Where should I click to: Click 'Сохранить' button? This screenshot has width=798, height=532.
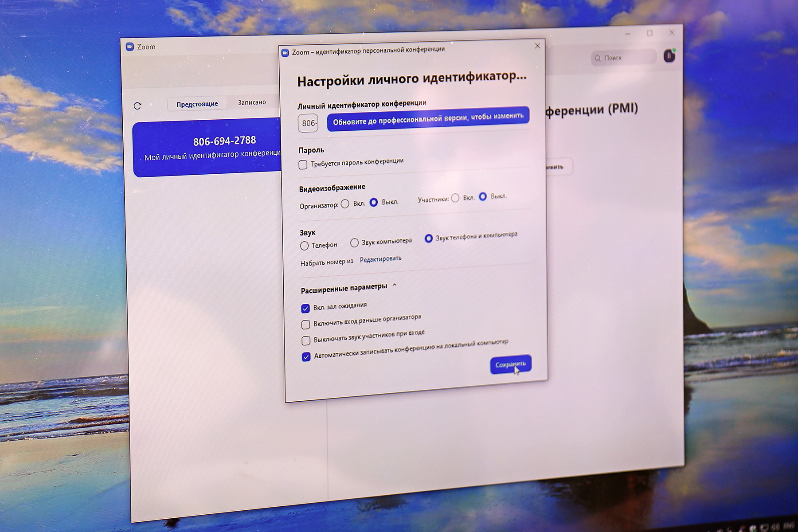click(x=511, y=364)
